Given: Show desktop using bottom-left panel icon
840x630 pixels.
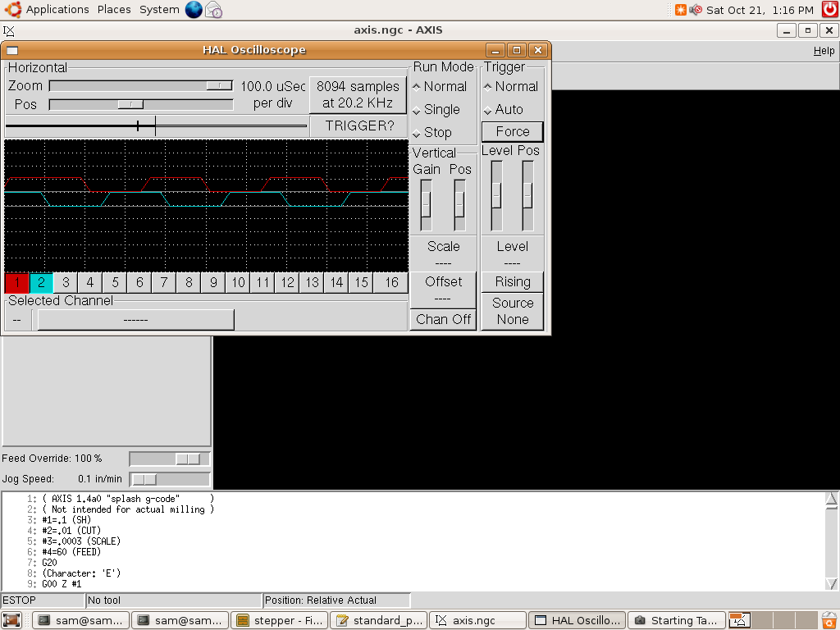Looking at the screenshot, I should point(11,620).
